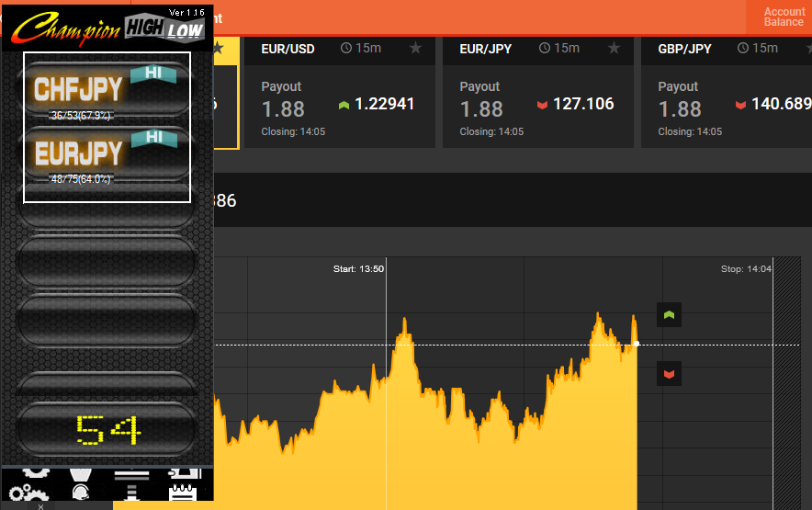Screen dimensions: 812x510
Task: Click the clock icon on the EUR/USD card
Action: tap(346, 48)
